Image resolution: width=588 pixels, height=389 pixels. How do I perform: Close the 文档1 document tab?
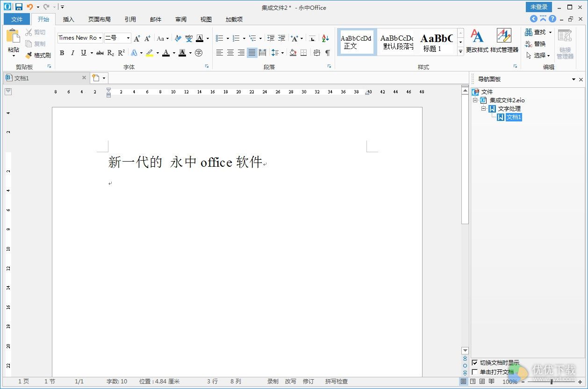coord(84,78)
